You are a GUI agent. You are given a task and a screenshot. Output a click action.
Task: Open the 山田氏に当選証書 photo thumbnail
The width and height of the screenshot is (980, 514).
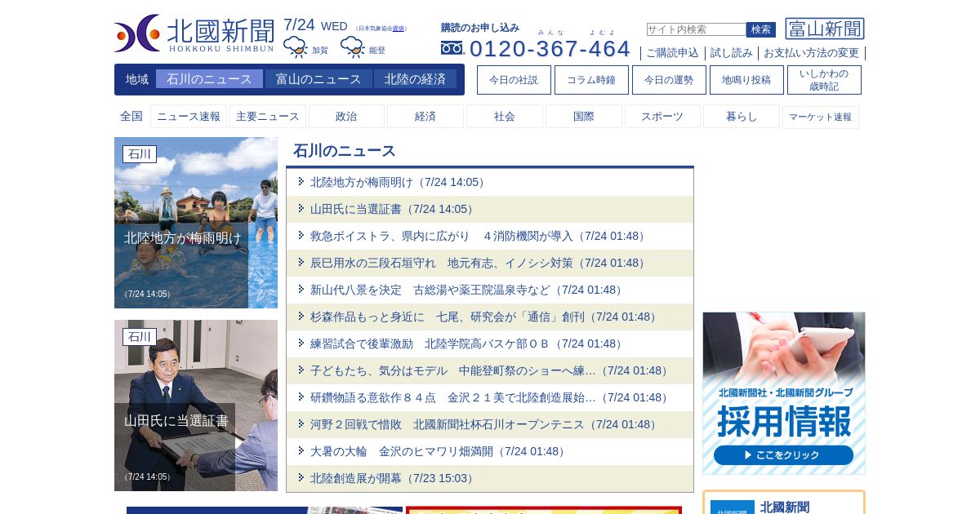pyautogui.click(x=196, y=405)
